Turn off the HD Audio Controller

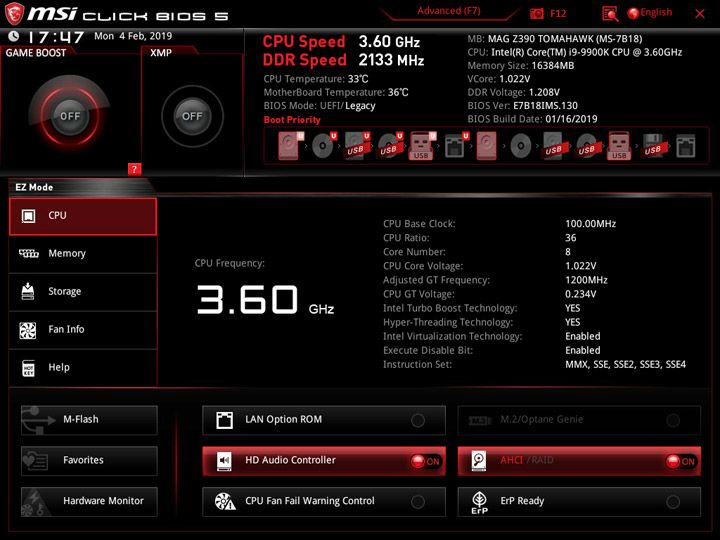[x=426, y=461]
